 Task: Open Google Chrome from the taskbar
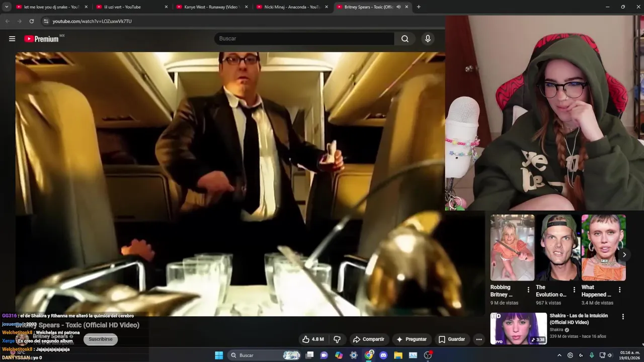pos(369,355)
